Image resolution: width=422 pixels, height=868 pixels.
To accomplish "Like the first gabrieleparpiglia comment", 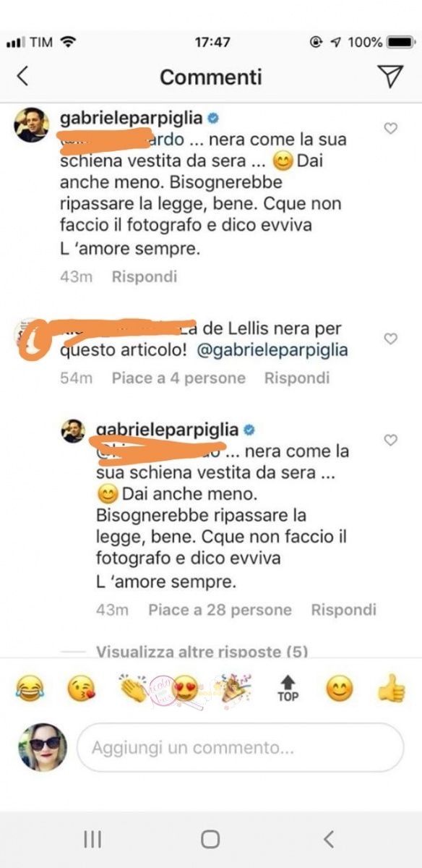I will pyautogui.click(x=390, y=129).
